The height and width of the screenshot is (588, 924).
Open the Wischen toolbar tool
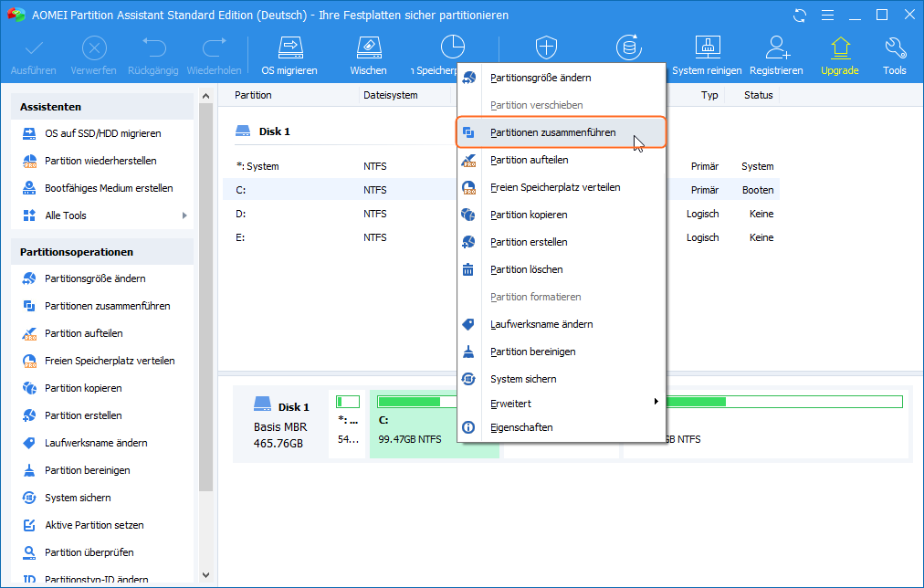(x=368, y=55)
